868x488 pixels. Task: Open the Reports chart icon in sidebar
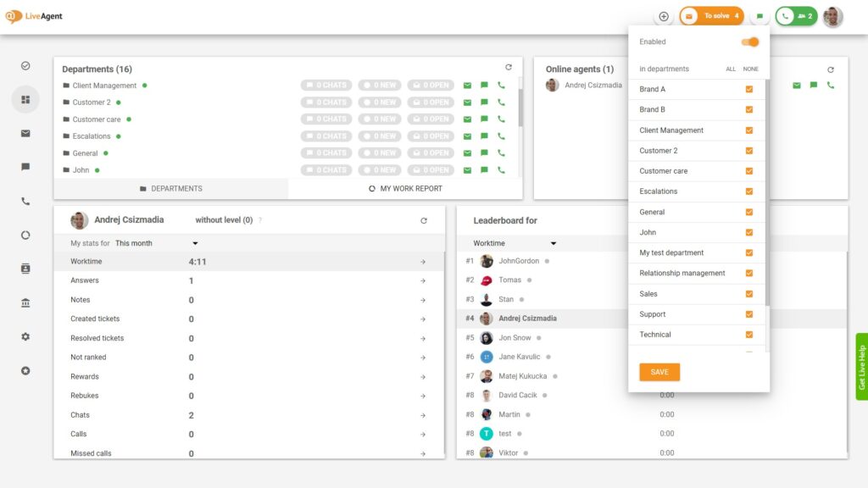[25, 236]
